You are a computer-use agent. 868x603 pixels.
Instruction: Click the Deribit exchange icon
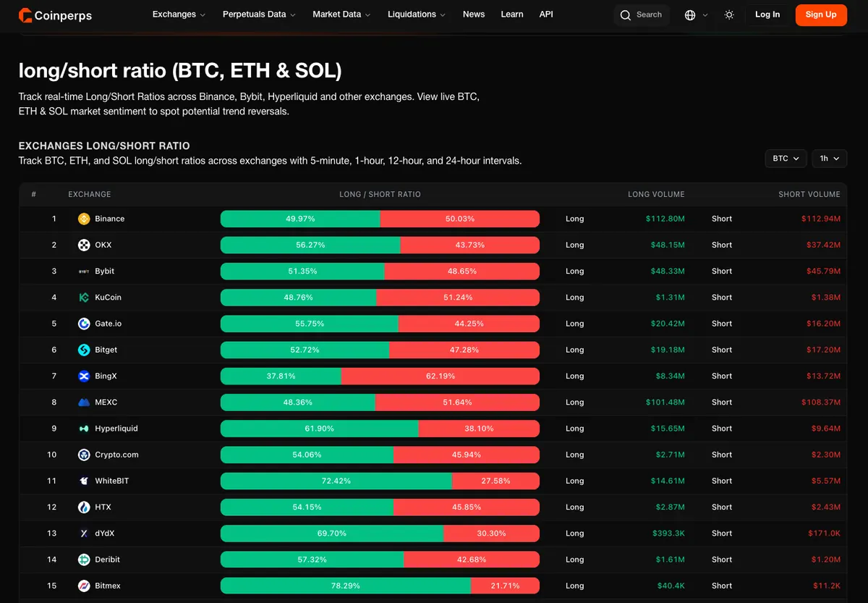(84, 560)
